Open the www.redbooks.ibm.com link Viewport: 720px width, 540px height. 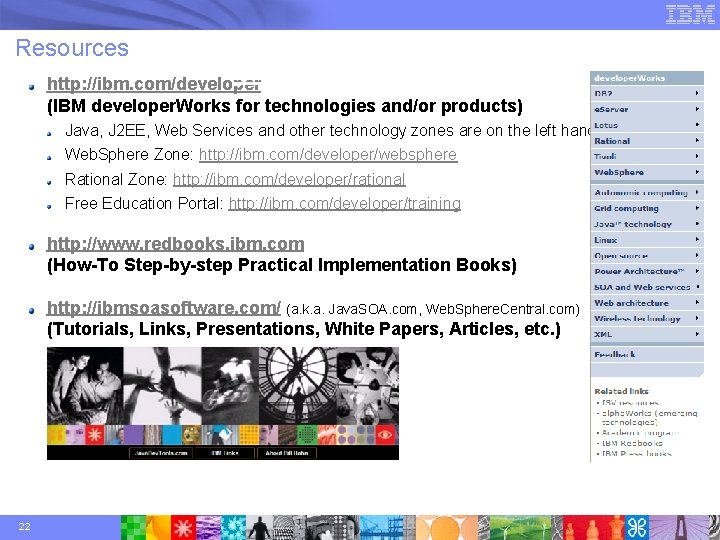pos(175,244)
